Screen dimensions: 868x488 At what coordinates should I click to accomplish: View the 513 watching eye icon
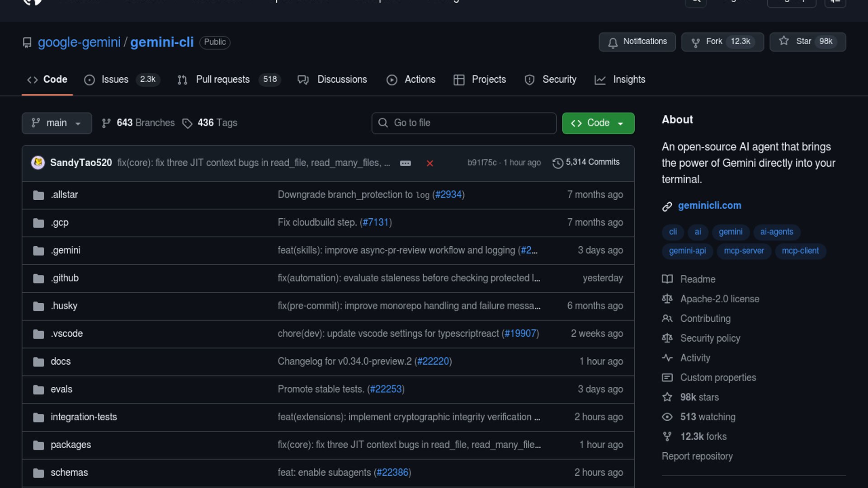click(667, 417)
